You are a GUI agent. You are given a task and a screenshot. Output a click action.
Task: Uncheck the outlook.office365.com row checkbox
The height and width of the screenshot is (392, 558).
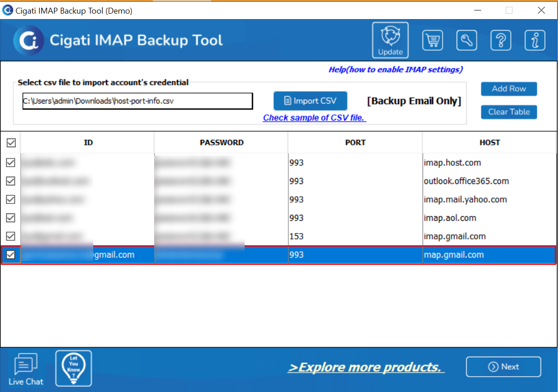(x=11, y=181)
